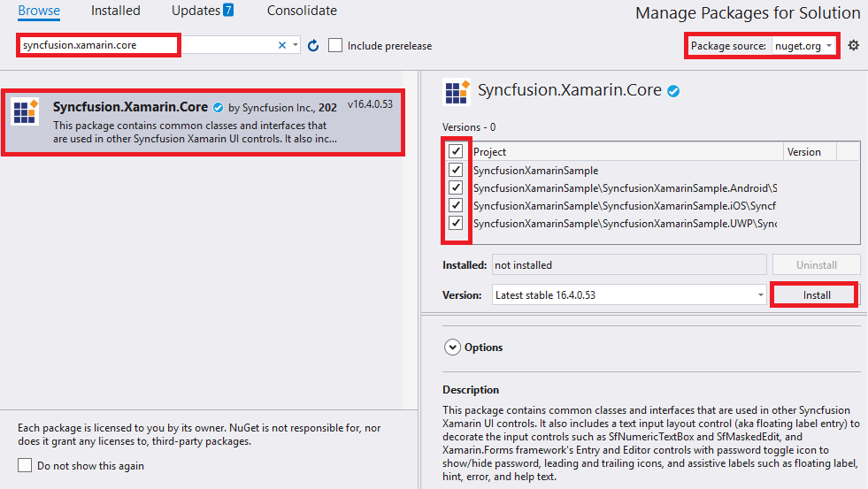This screenshot has width=868, height=489.
Task: Clear search text with the X icon
Action: pyautogui.click(x=282, y=45)
